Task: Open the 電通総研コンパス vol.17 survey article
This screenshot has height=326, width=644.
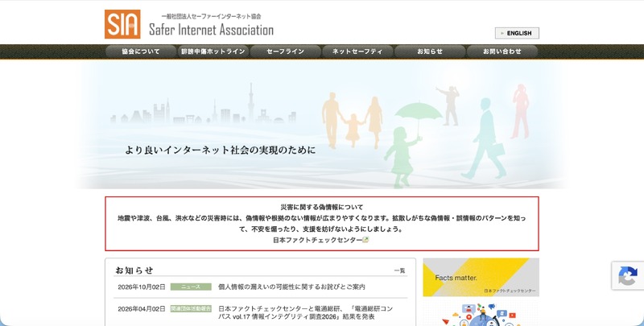Action: pyautogui.click(x=306, y=313)
